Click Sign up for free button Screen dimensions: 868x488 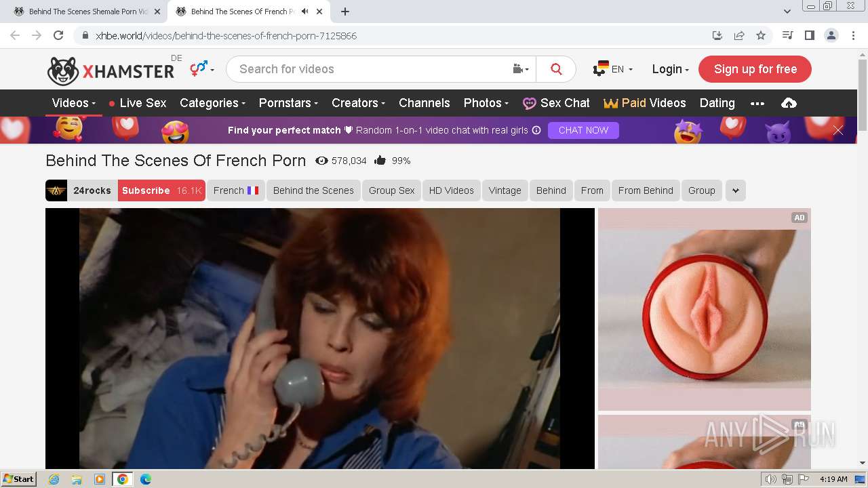pyautogui.click(x=755, y=69)
